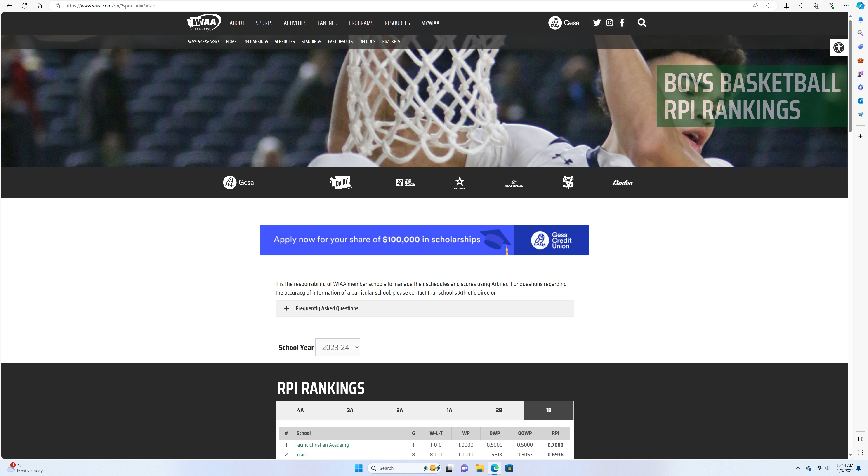The image size is (868, 476).
Task: Click the WIAA logo in header
Action: [204, 23]
